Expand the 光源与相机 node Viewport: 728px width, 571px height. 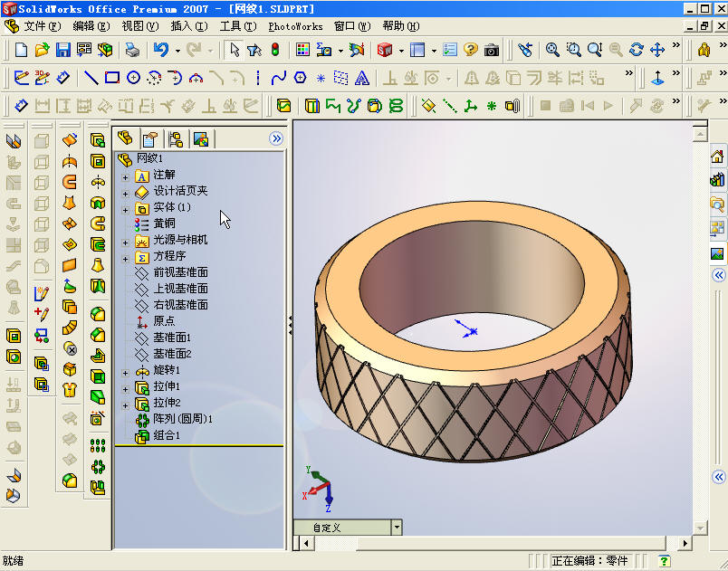pyautogui.click(x=125, y=243)
